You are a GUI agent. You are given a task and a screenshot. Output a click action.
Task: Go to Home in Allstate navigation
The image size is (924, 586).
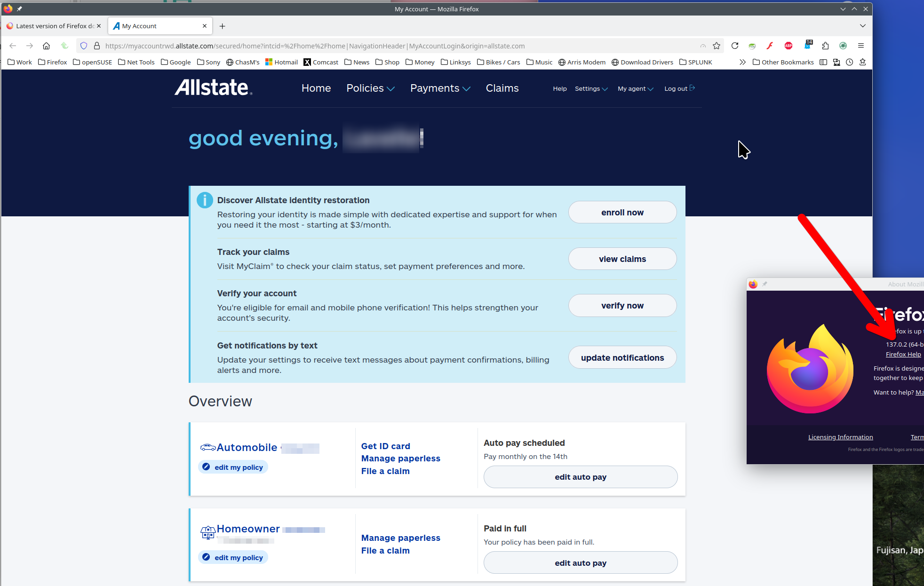pos(316,88)
